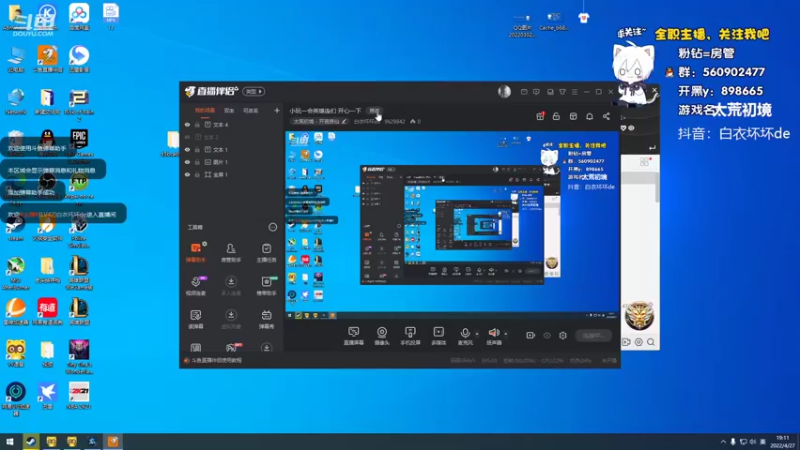Viewport: 800px width, 450px height.
Task: Click the padlock icon in the title row
Action: point(556,116)
